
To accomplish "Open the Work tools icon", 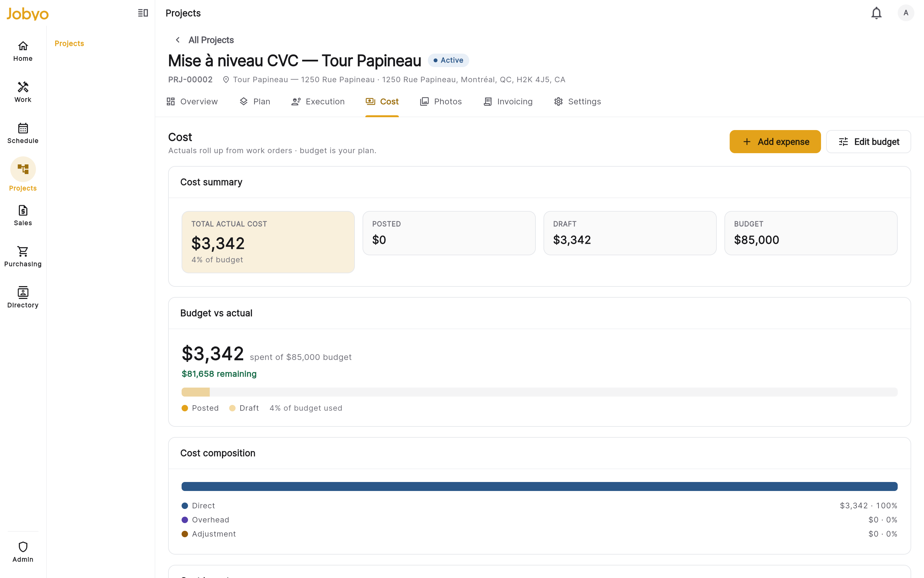I will pyautogui.click(x=23, y=87).
